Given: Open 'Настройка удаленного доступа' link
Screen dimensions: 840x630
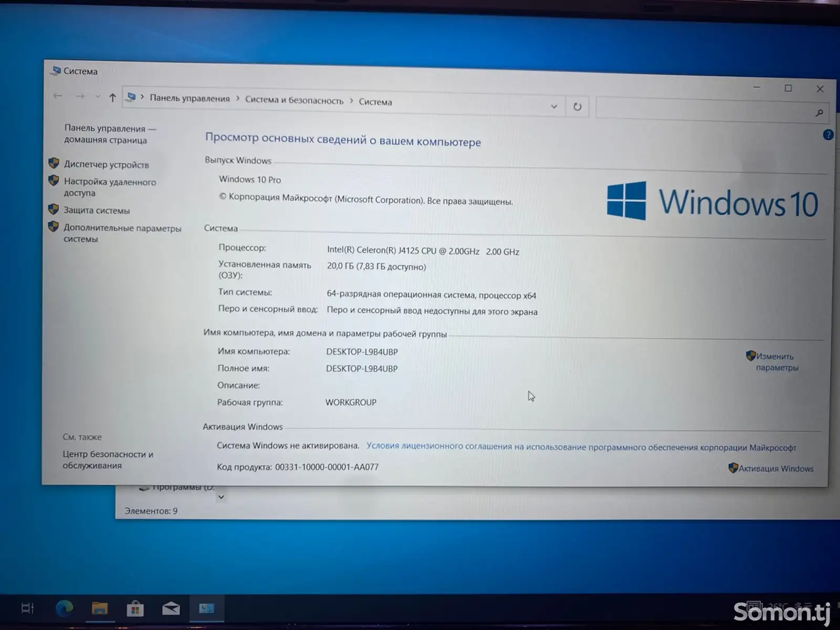Looking at the screenshot, I should tap(110, 187).
